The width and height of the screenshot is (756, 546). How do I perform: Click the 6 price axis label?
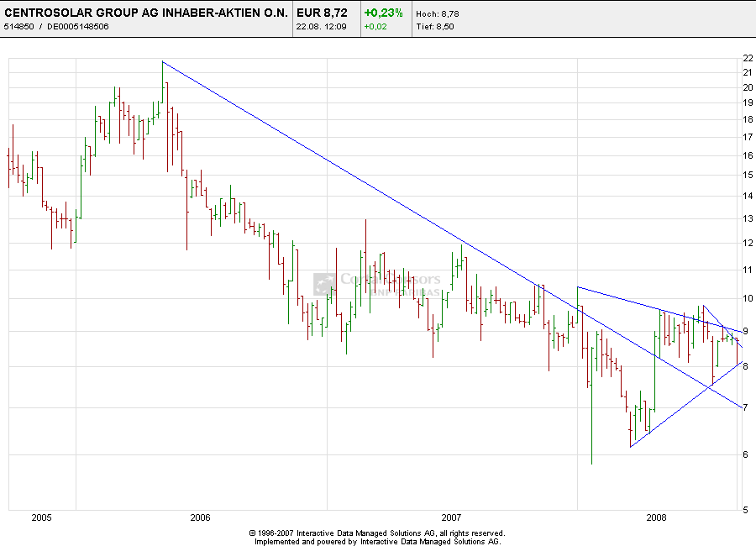click(745, 454)
